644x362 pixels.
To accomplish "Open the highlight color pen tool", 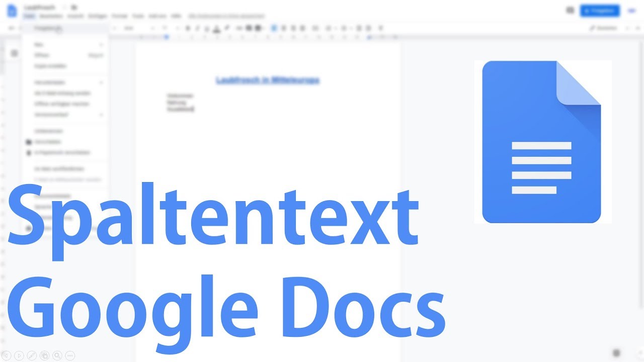I will point(227,28).
